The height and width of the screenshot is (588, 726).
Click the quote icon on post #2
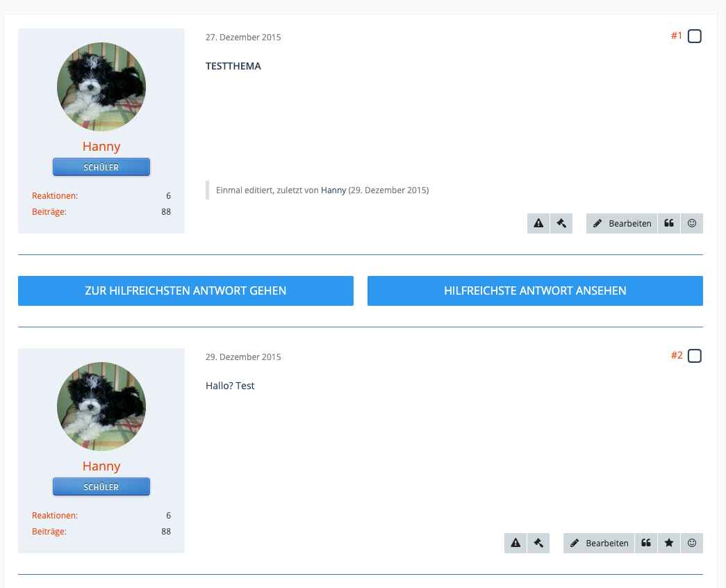click(x=646, y=544)
